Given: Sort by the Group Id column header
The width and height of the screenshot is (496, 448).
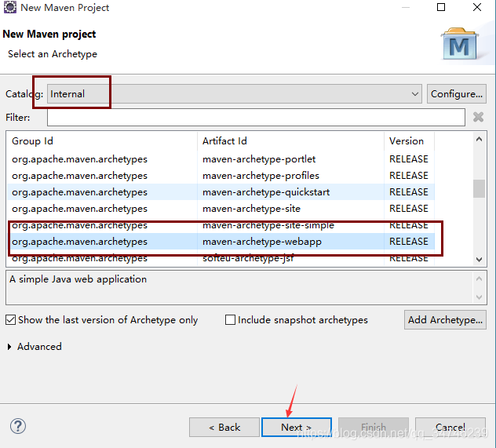Looking at the screenshot, I should [102, 141].
